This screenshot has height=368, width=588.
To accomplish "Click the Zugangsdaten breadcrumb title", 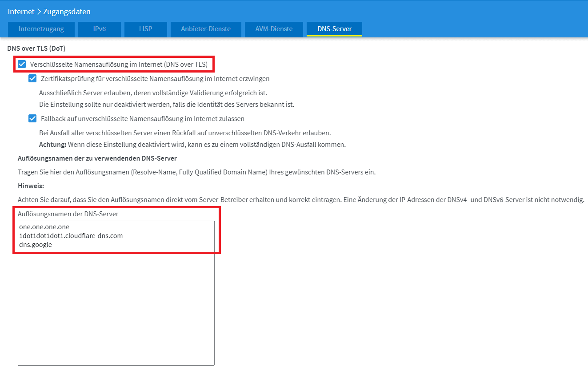I will click(67, 12).
